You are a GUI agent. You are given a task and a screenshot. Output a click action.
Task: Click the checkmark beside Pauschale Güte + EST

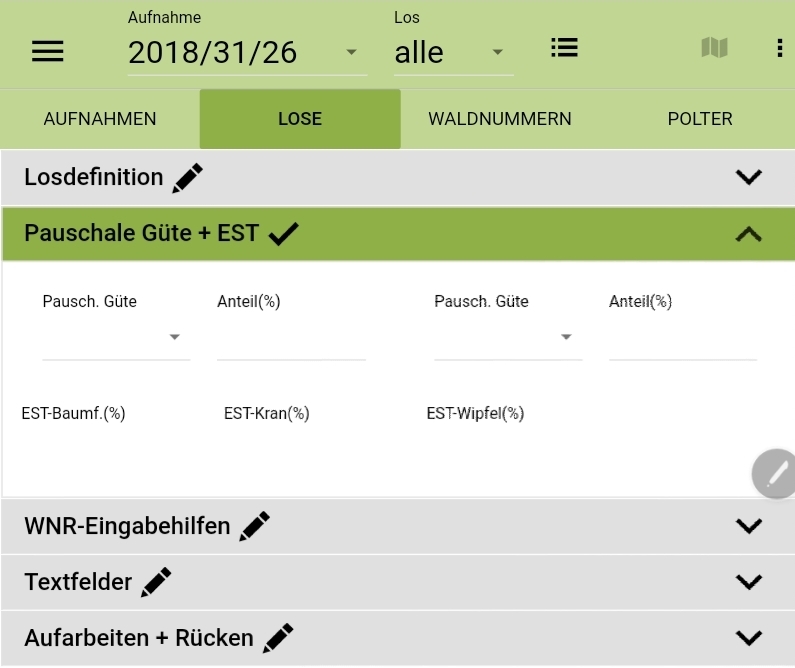[283, 234]
